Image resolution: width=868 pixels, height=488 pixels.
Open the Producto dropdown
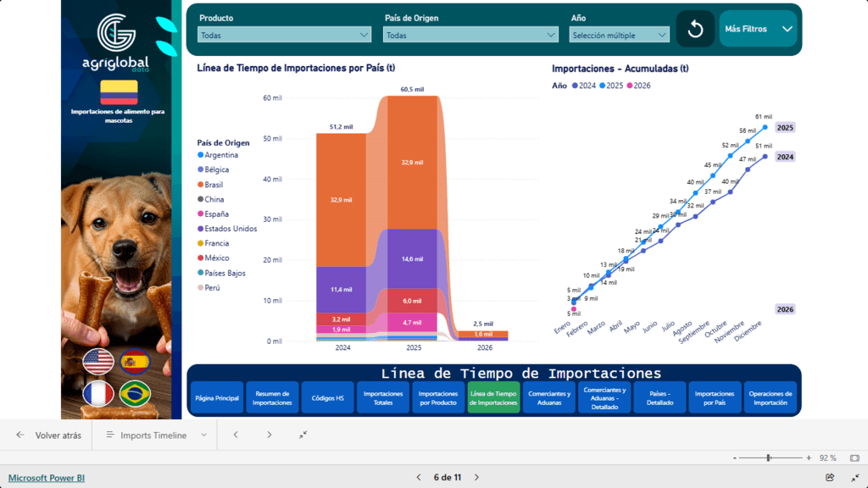coord(284,35)
